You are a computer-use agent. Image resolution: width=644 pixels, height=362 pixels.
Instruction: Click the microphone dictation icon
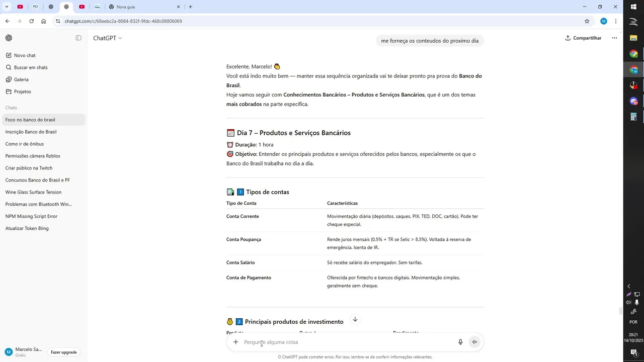pyautogui.click(x=460, y=342)
